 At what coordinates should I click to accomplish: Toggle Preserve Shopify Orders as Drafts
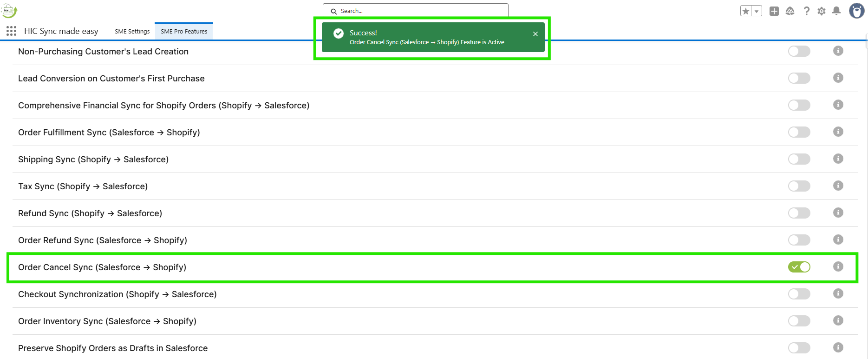coord(799,348)
